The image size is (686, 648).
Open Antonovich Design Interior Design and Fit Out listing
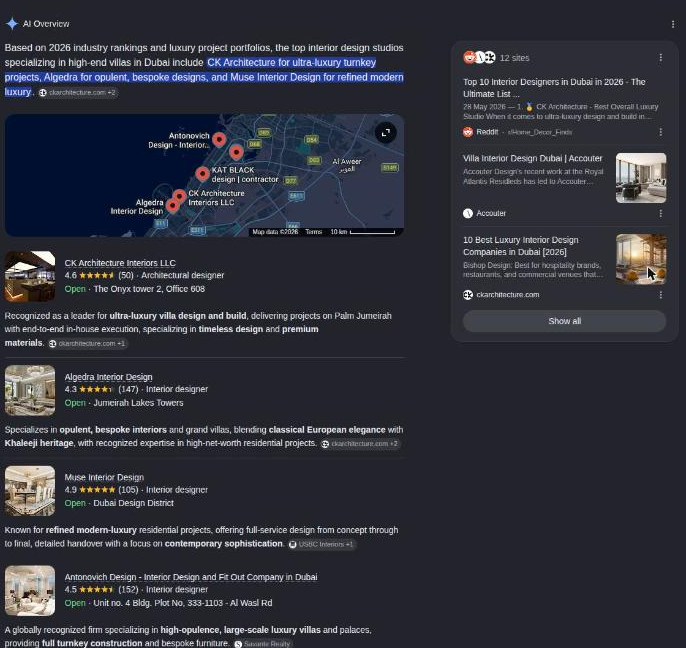(x=191, y=577)
